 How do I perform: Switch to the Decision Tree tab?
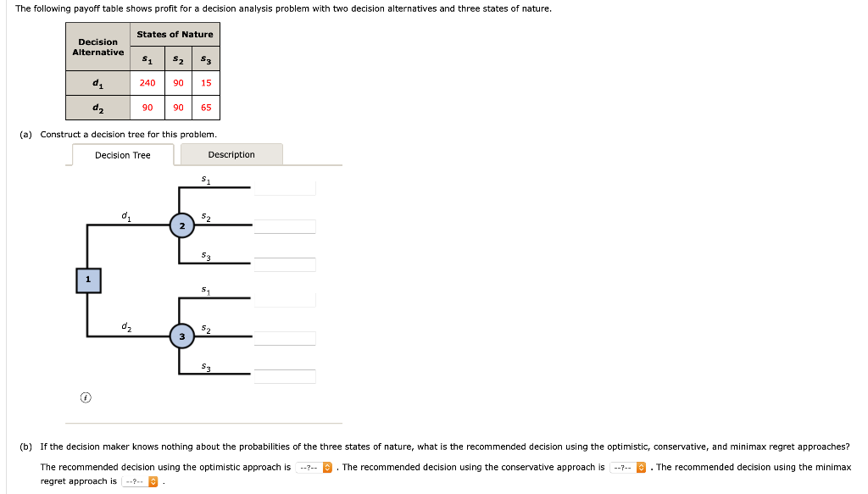click(x=123, y=156)
